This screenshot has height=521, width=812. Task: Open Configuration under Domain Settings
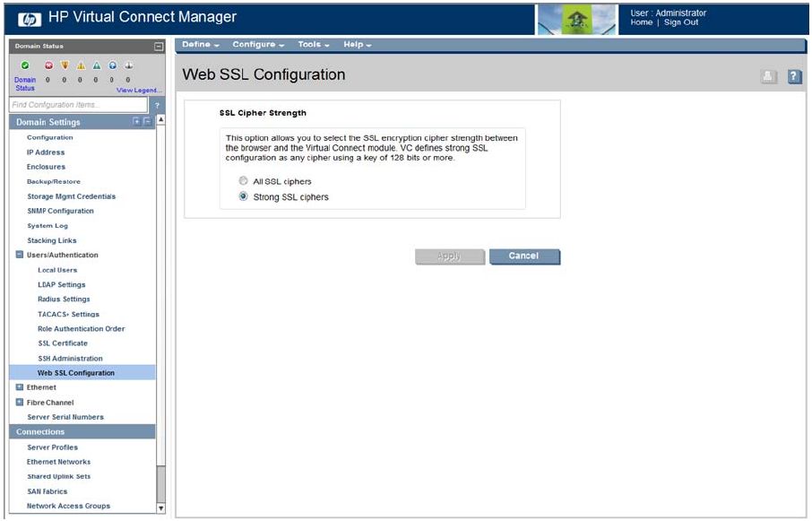click(x=49, y=138)
